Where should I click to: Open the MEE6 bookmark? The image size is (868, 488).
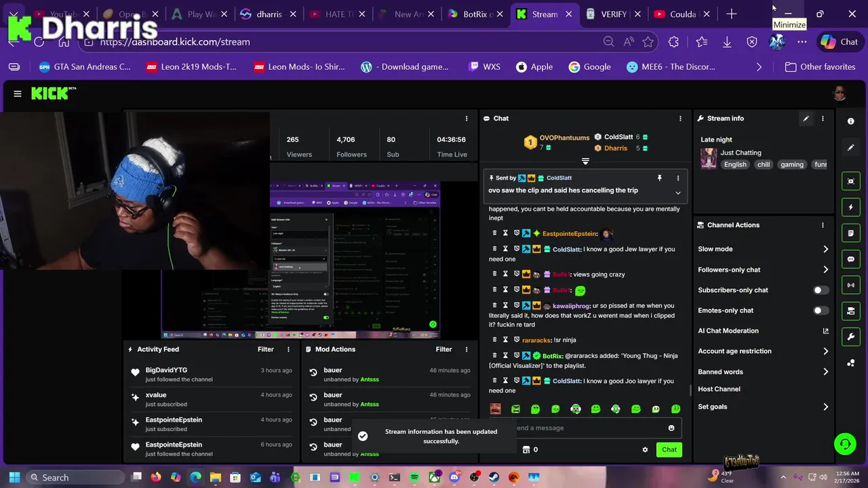[x=671, y=67]
